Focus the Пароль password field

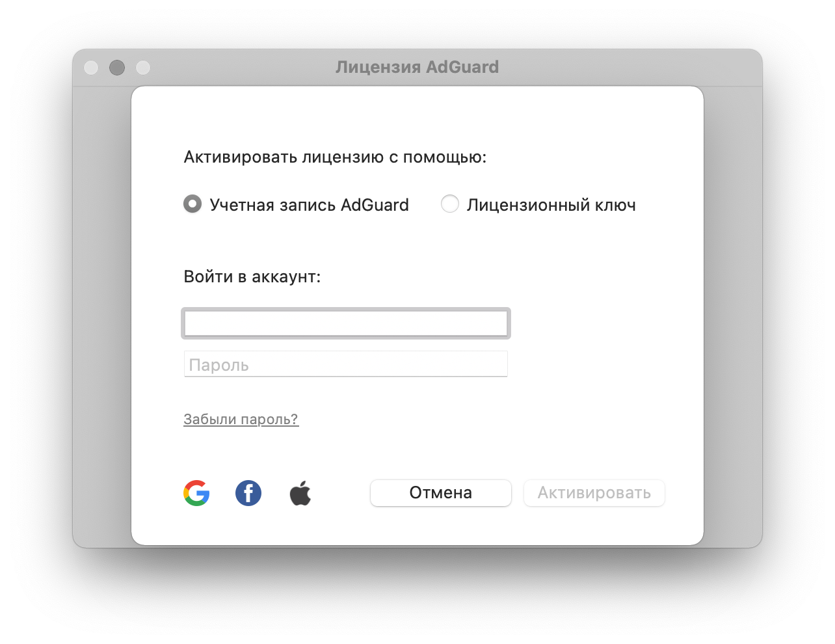coord(346,364)
